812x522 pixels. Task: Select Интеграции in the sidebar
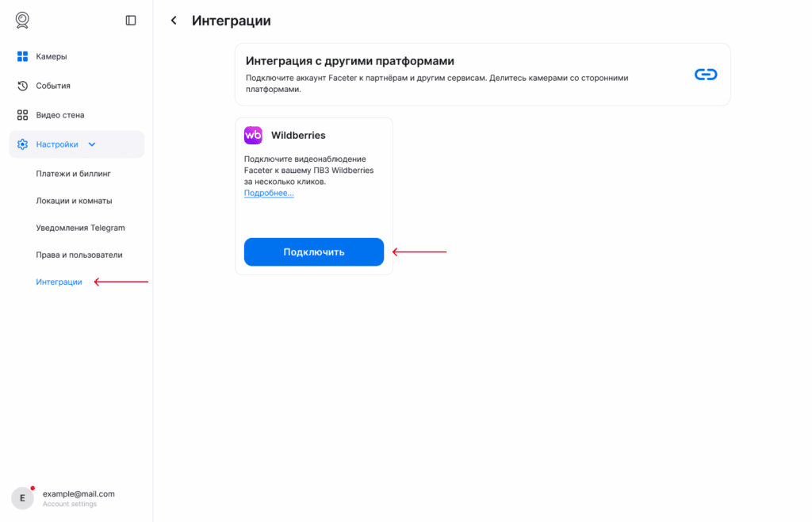pyautogui.click(x=59, y=282)
